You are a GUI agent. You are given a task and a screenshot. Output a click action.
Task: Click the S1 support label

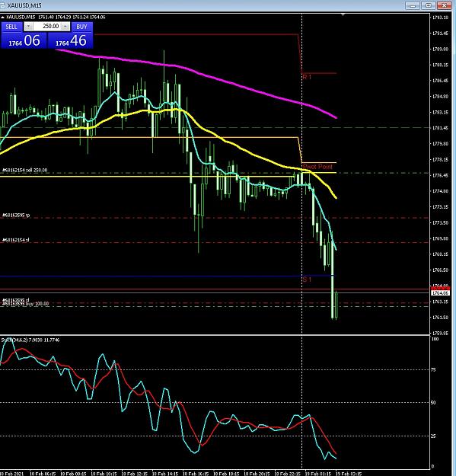tap(307, 280)
